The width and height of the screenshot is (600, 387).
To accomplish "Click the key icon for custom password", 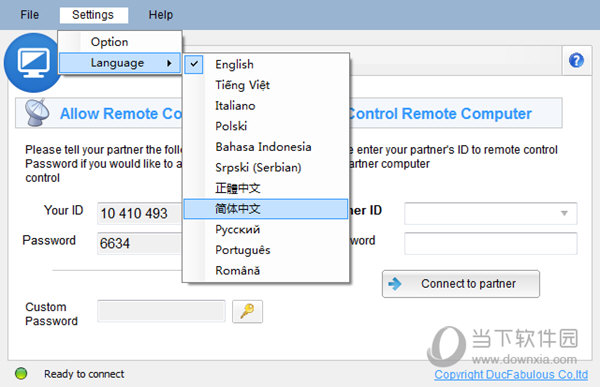I will coord(247,311).
